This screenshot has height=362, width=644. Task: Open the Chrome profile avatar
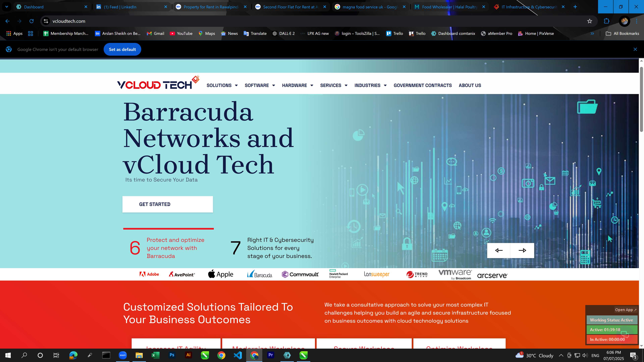(624, 21)
